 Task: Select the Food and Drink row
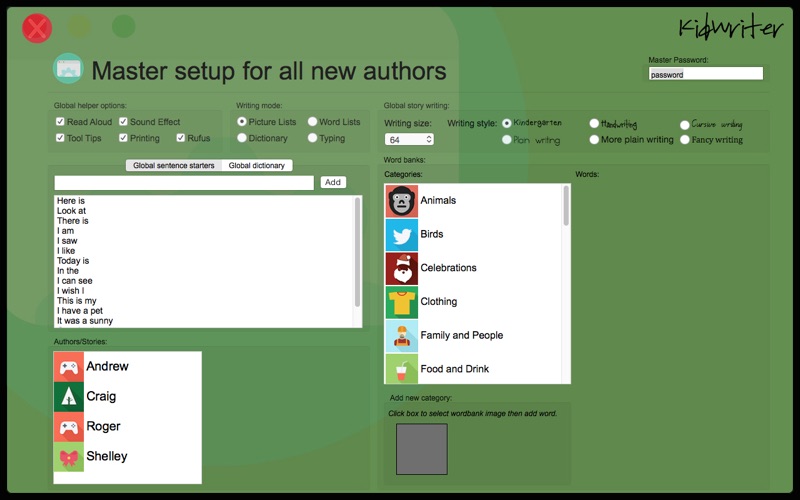473,369
